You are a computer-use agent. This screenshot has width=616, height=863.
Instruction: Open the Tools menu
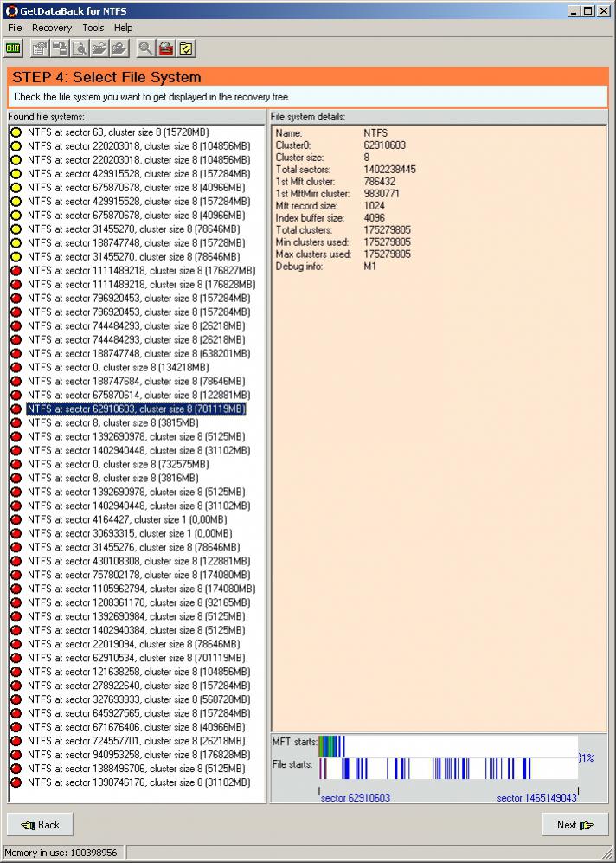click(x=93, y=28)
